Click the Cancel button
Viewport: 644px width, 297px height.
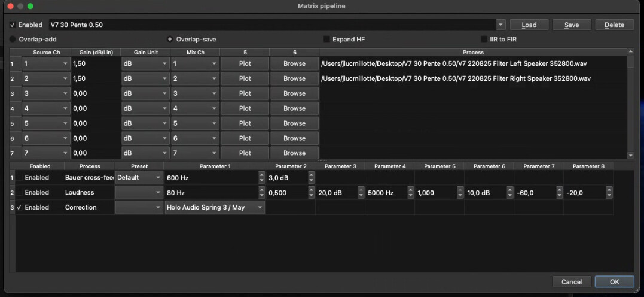(x=571, y=281)
